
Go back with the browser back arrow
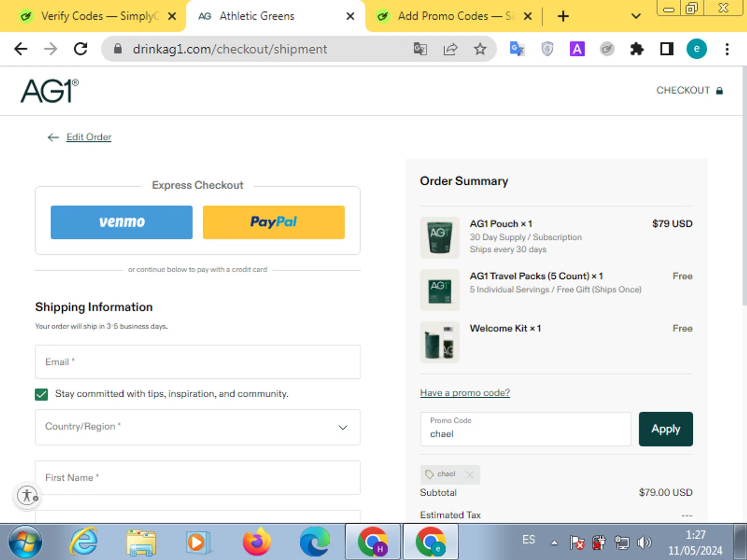[21, 49]
